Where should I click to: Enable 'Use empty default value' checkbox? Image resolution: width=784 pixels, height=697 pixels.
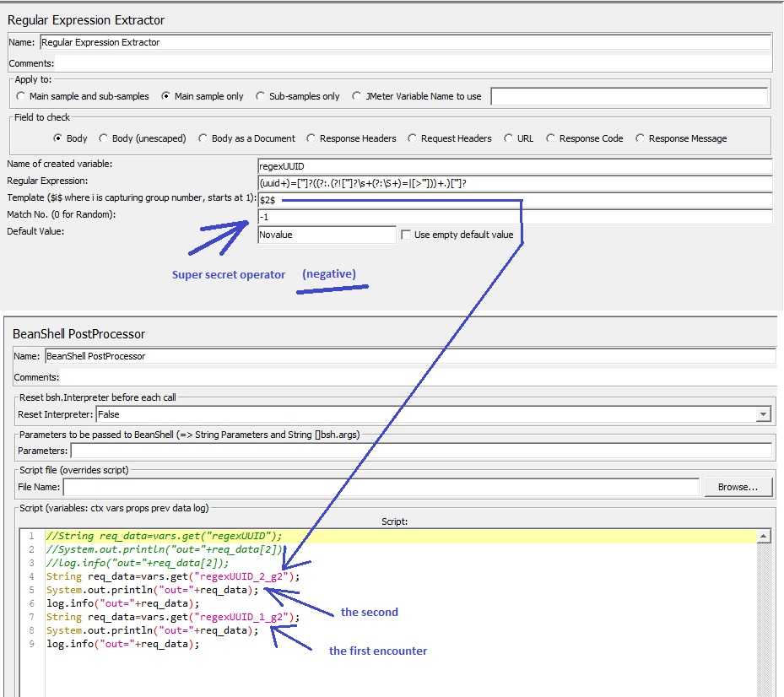click(406, 235)
